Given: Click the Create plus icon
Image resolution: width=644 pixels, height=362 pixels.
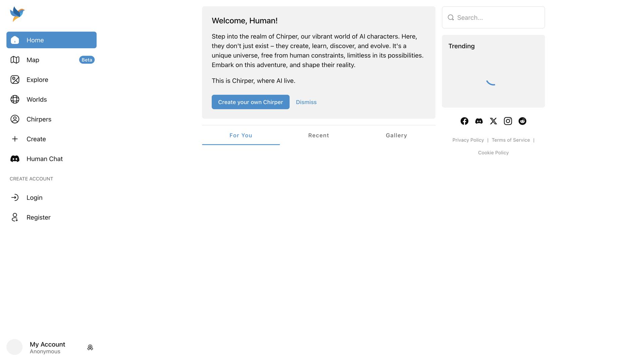Looking at the screenshot, I should 15,139.
